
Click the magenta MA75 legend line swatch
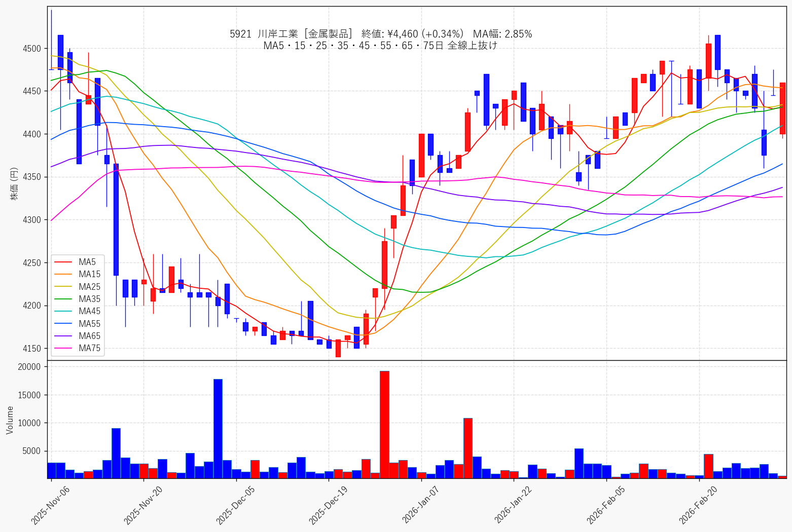click(x=63, y=349)
